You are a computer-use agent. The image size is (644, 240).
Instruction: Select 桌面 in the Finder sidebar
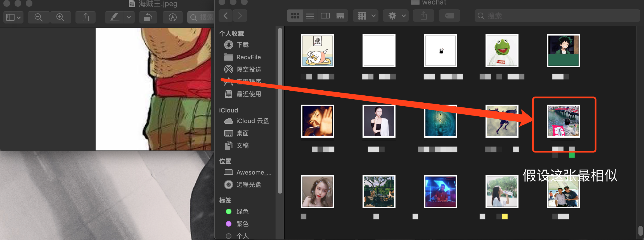(242, 133)
